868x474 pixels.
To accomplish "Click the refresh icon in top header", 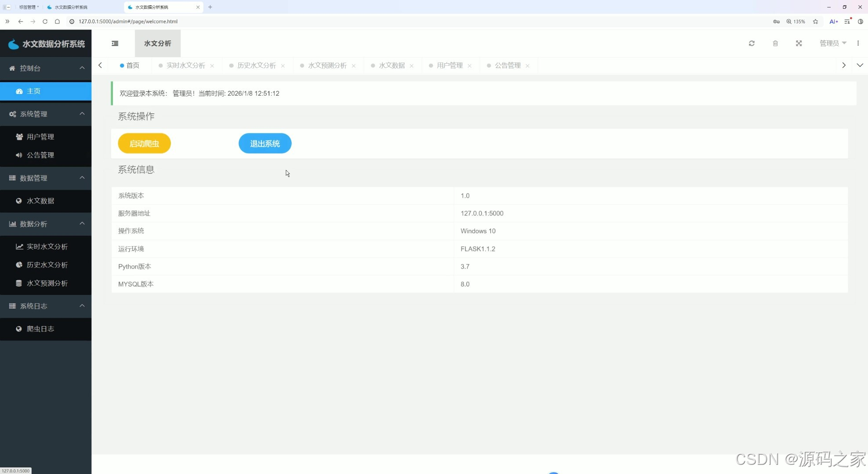I will tap(752, 43).
